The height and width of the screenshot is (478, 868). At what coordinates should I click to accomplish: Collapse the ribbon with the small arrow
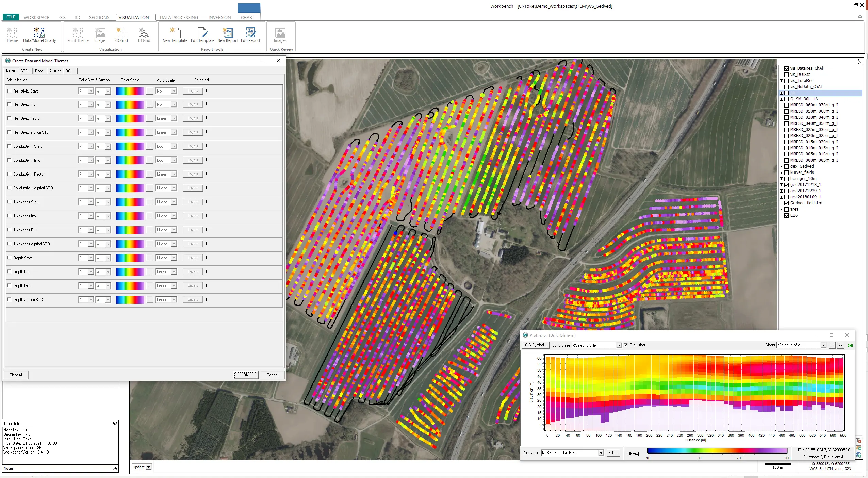860,16
